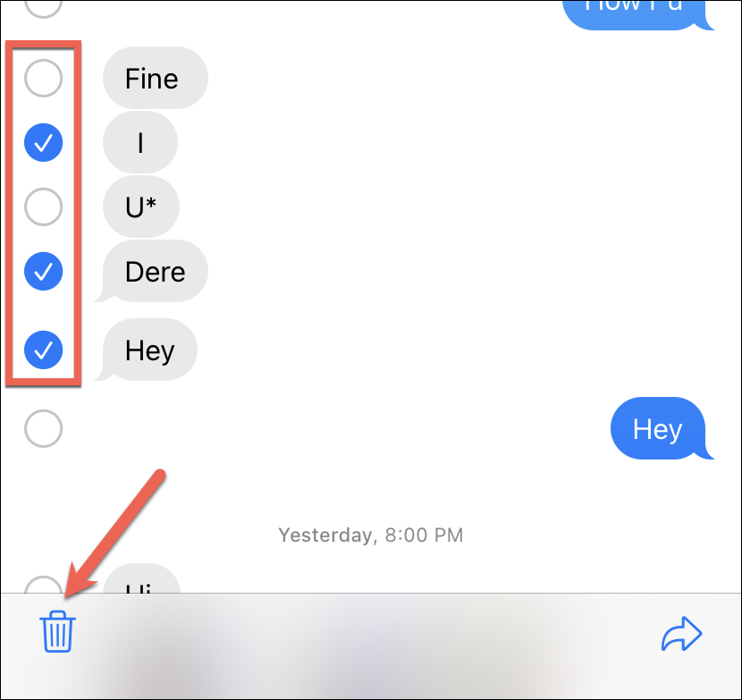The height and width of the screenshot is (700, 742).
Task: Tap the blue 'Hey' sent bubble
Action: tap(662, 428)
